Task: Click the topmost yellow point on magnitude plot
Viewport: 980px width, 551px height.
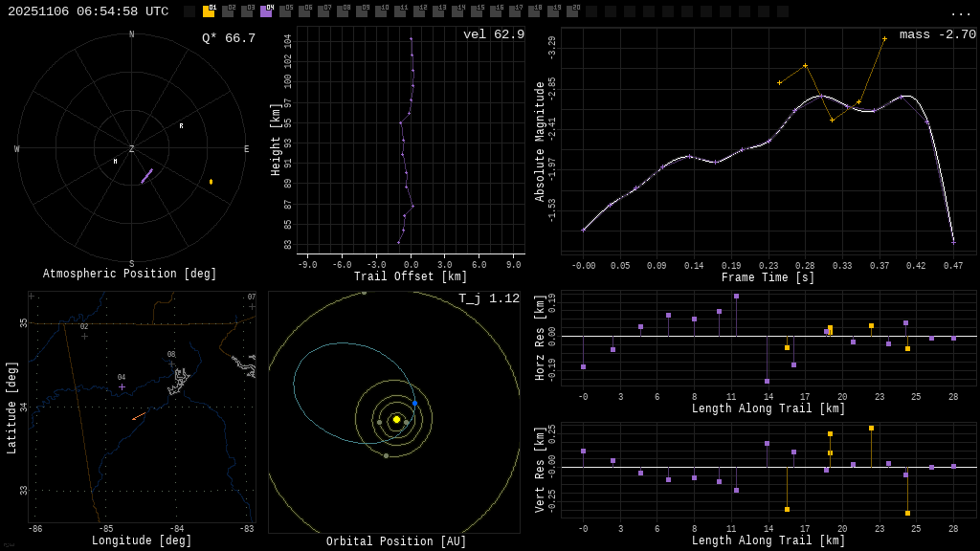Action: (884, 39)
